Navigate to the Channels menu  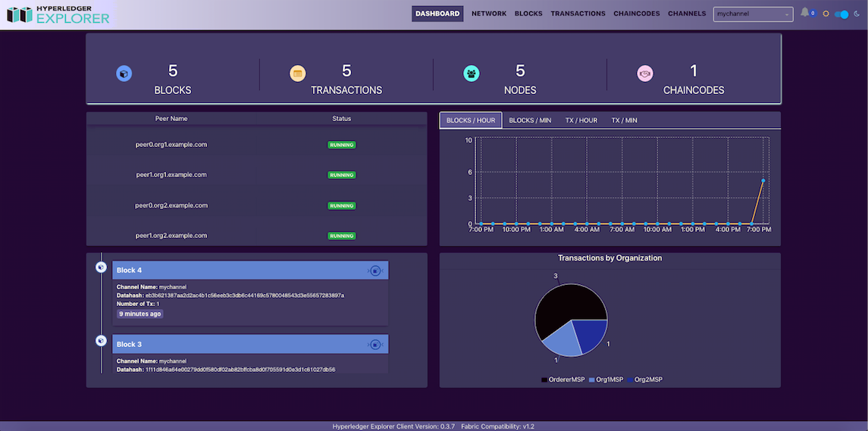pyautogui.click(x=687, y=14)
